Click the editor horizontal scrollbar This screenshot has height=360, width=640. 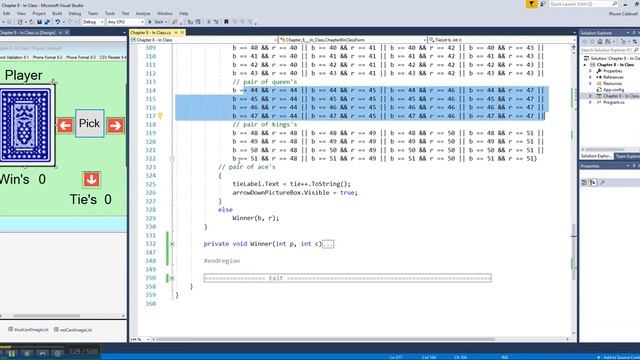point(325,339)
